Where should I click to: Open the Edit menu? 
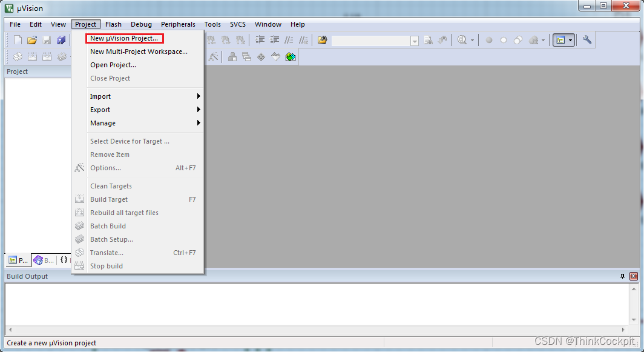click(36, 24)
